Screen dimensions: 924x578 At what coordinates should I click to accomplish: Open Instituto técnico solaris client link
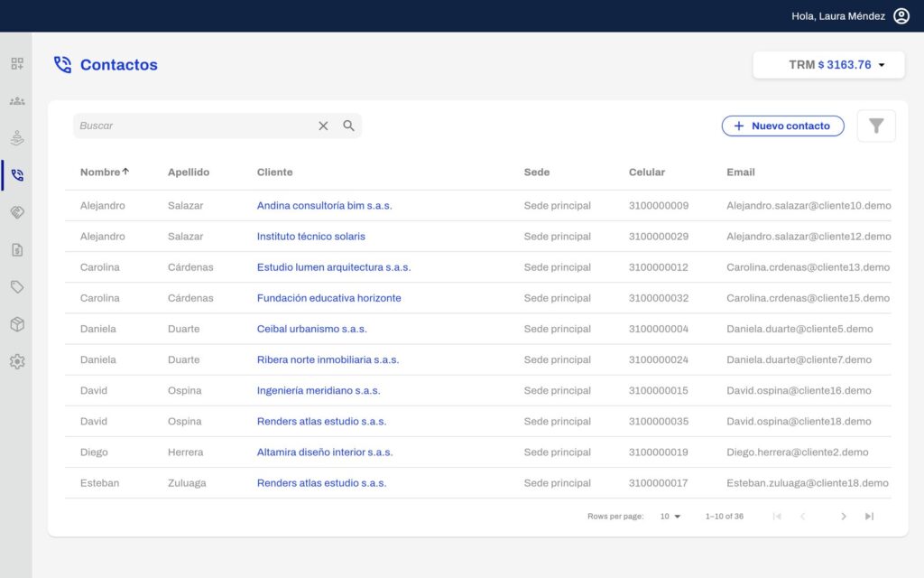coord(311,236)
